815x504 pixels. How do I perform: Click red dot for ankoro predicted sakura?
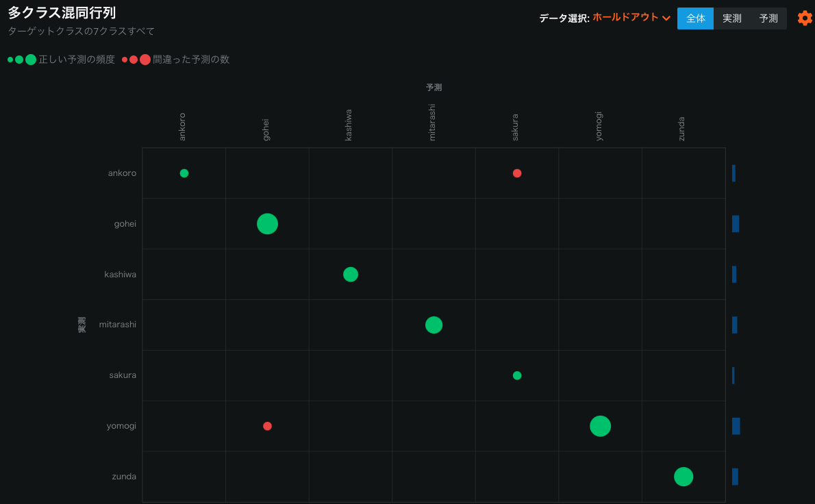click(x=516, y=173)
